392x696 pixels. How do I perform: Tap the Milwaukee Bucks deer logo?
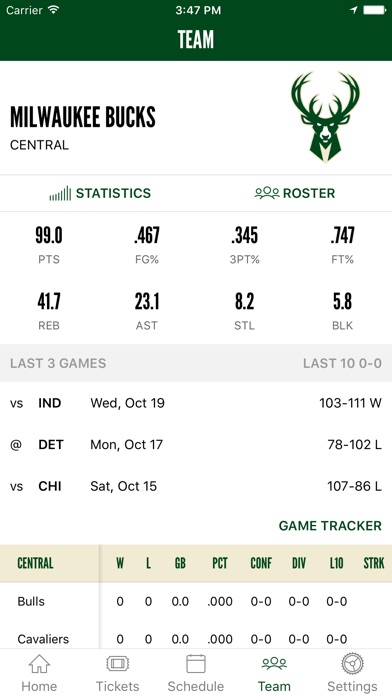[325, 117]
